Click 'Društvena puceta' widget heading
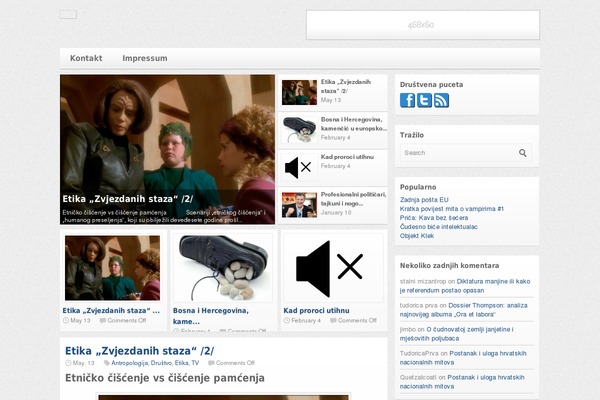Screen dimensions: 600x400 pyautogui.click(x=432, y=85)
